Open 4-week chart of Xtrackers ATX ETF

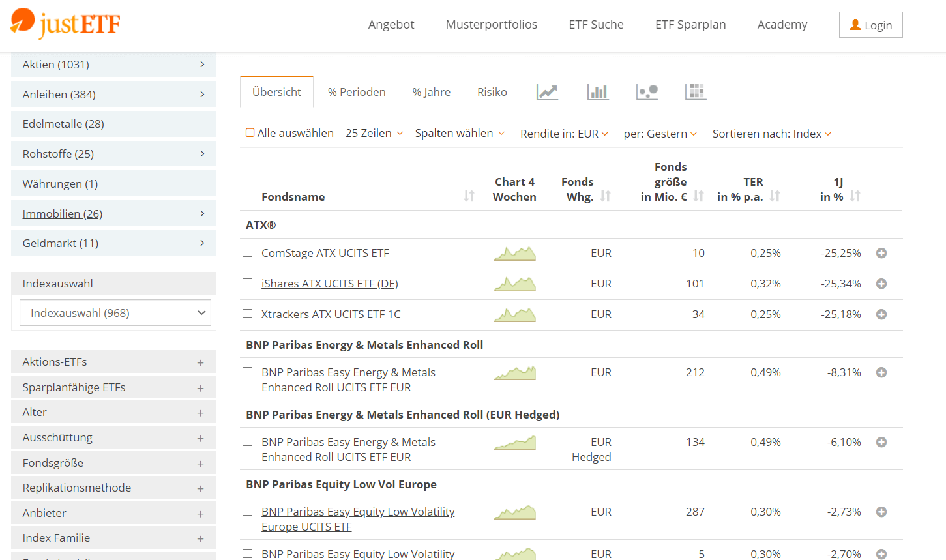click(x=515, y=314)
